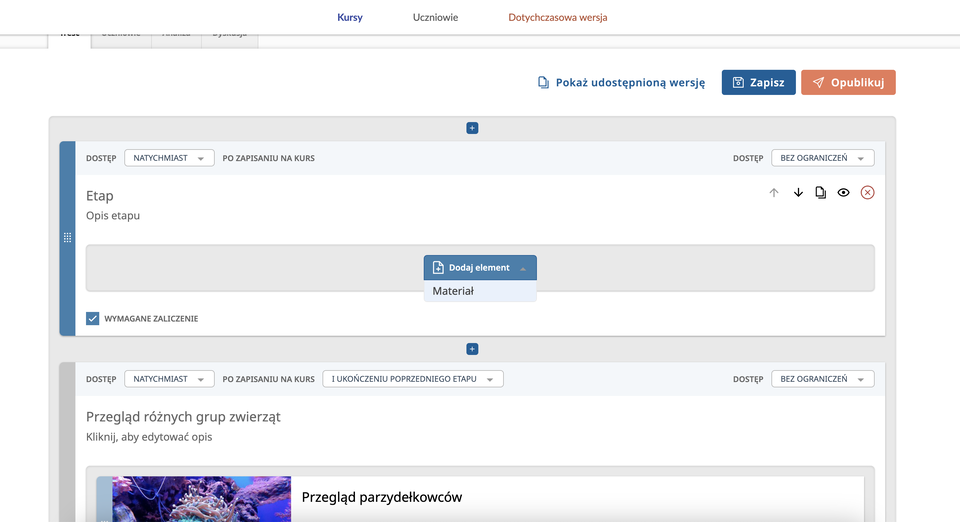Toggle the Wymagane zaliczenie checkbox
The width and height of the screenshot is (960, 522).
(93, 318)
